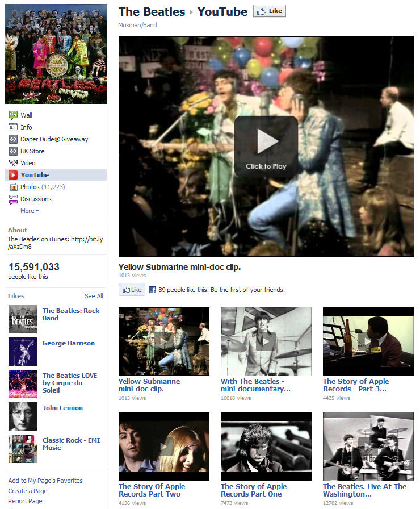Image resolution: width=420 pixels, height=509 pixels.
Task: Open With The Beatles - mini-documentary title link
Action: [255, 385]
